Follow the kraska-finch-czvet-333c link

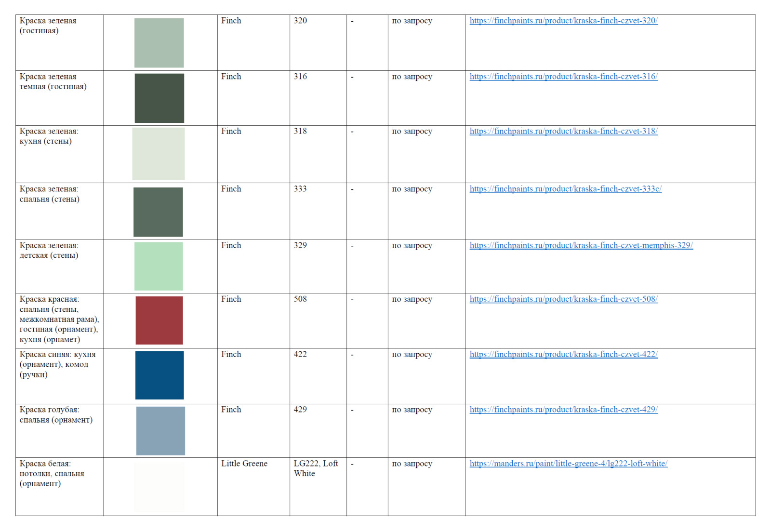click(565, 189)
